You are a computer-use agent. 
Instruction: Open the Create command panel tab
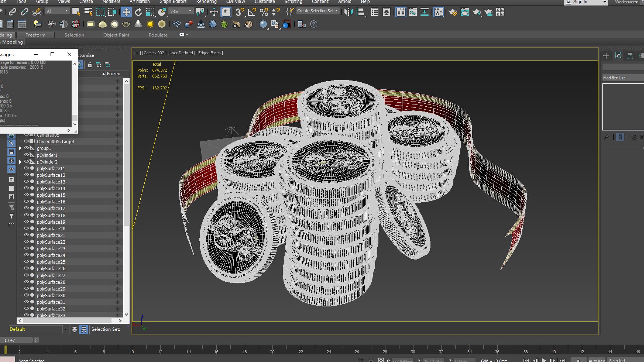tap(606, 56)
